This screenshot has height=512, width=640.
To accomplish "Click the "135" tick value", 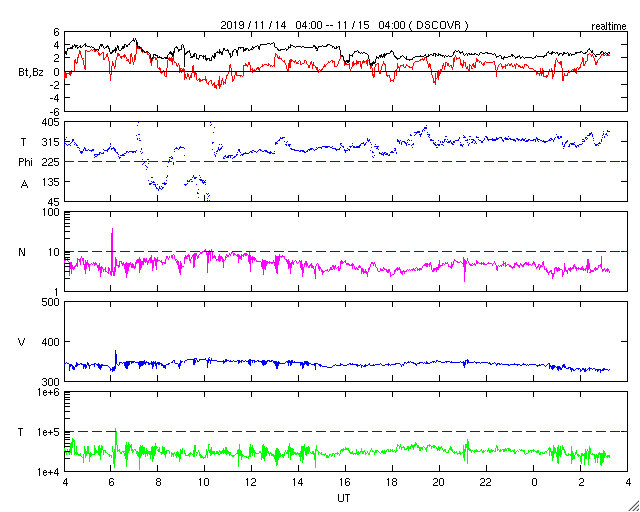I will [x=51, y=182].
